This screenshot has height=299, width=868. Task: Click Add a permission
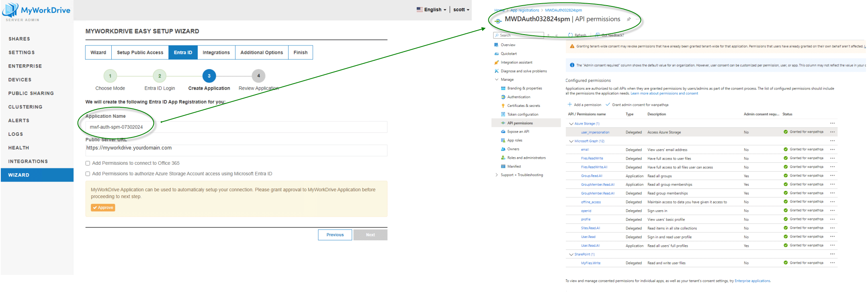(584, 105)
